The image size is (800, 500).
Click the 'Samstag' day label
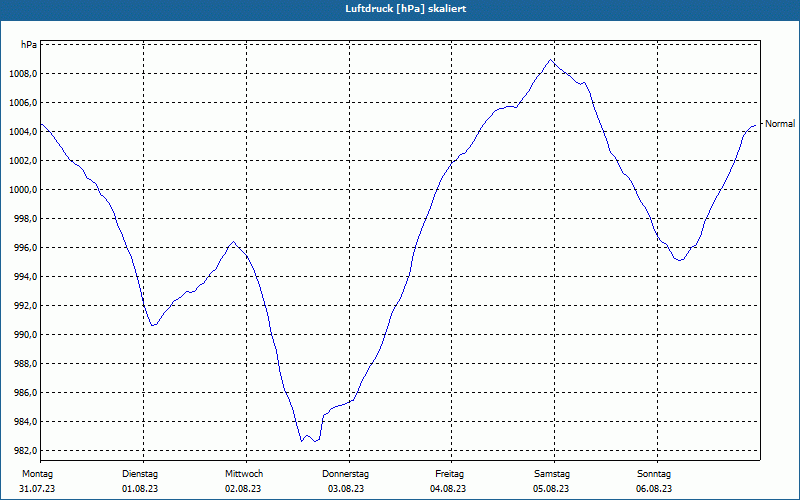(552, 474)
